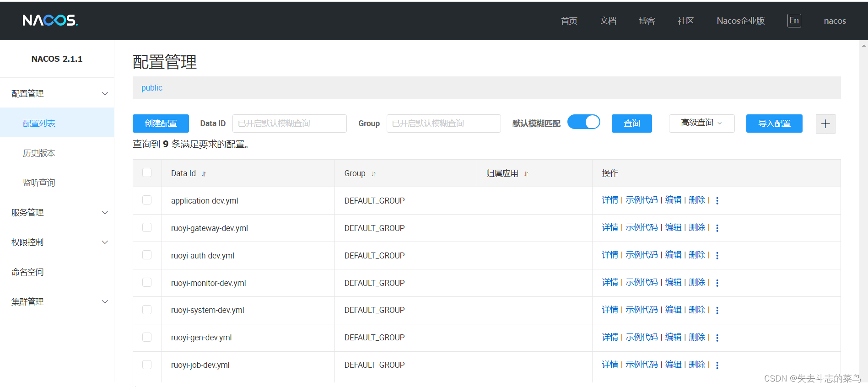Viewport: 868px width, 387px height.
Task: Go to 首页 in top navigation
Action: click(569, 21)
